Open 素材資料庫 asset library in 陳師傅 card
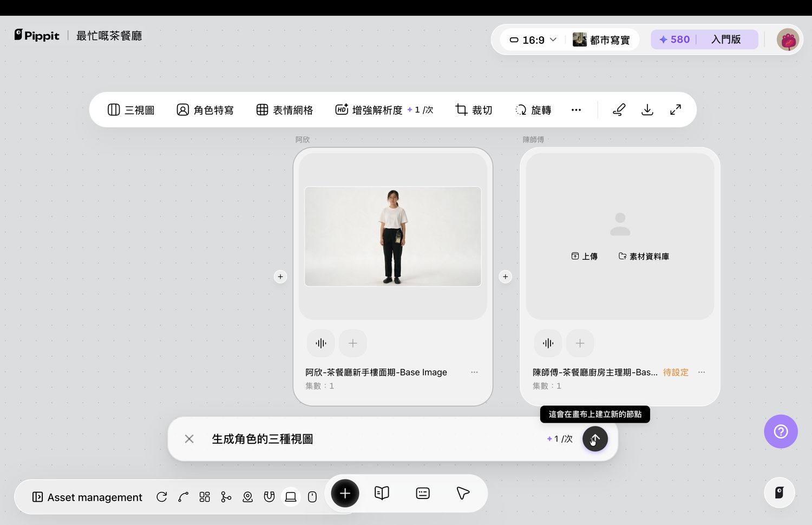 click(644, 257)
